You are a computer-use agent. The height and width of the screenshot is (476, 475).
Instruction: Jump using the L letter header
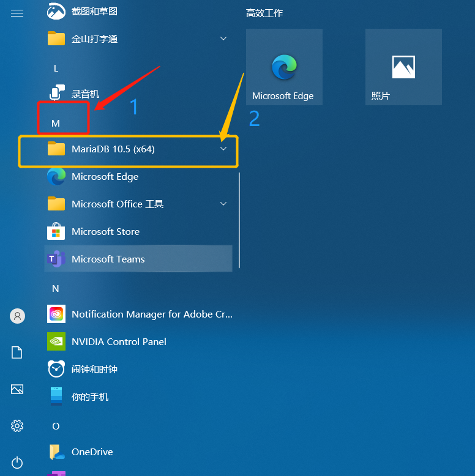56,69
